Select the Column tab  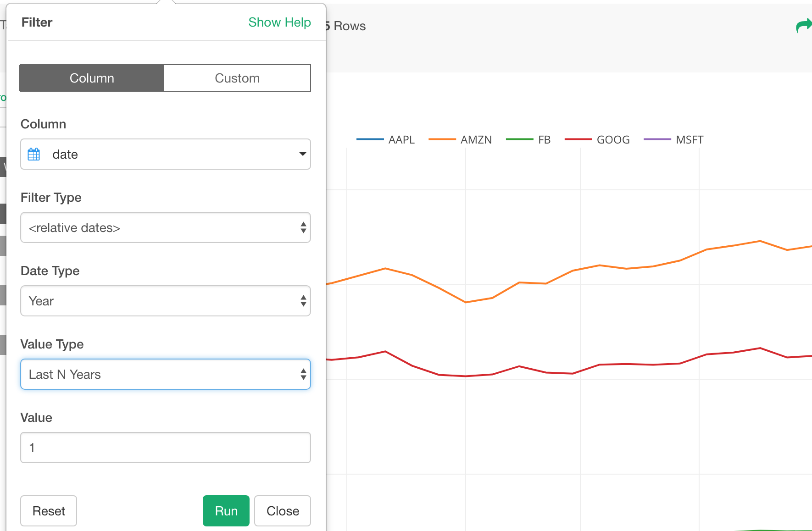[x=92, y=78]
